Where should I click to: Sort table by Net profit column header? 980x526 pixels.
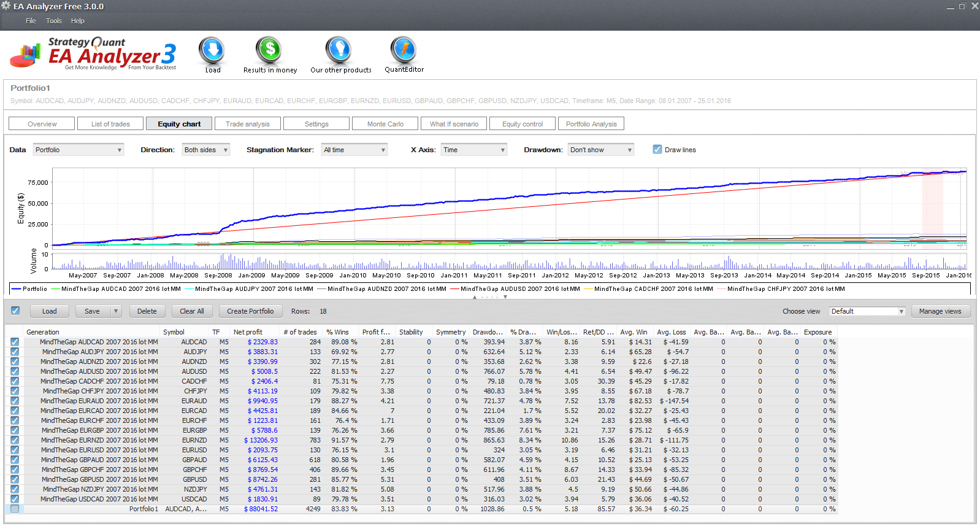(248, 332)
